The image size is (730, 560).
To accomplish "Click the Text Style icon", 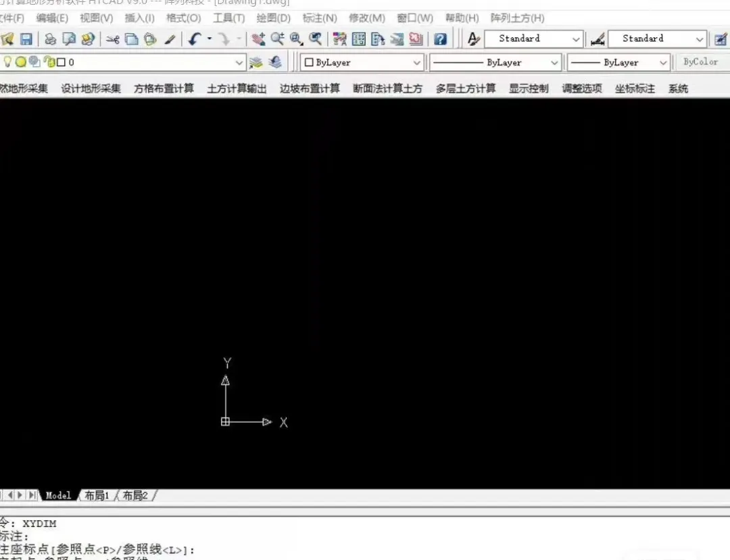I will coord(473,39).
